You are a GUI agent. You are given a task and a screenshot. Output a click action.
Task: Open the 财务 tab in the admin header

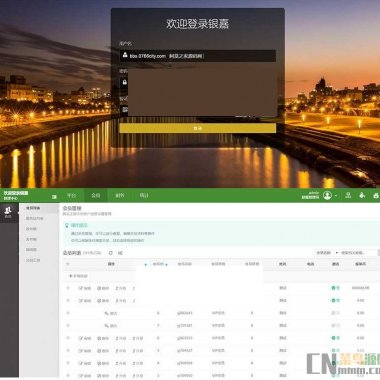pyautogui.click(x=120, y=195)
